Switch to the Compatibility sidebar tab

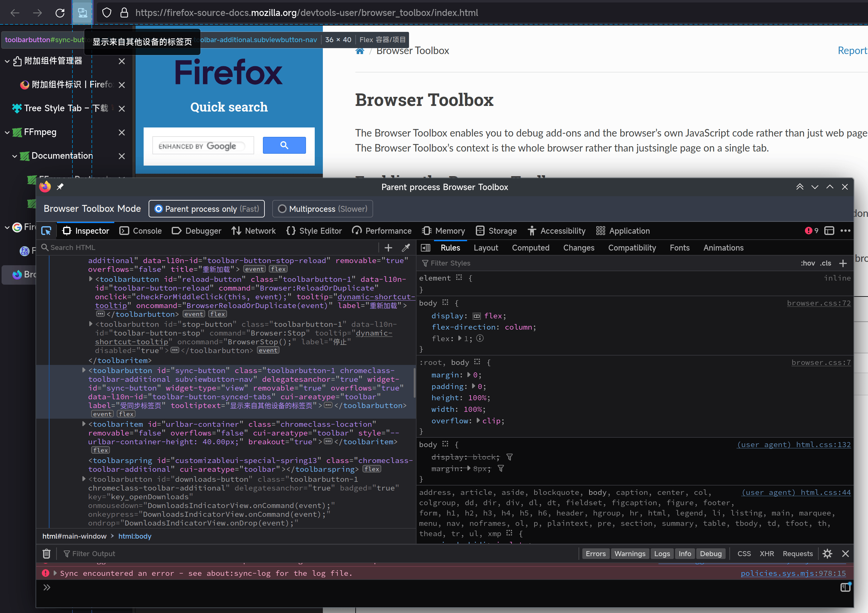pos(632,248)
